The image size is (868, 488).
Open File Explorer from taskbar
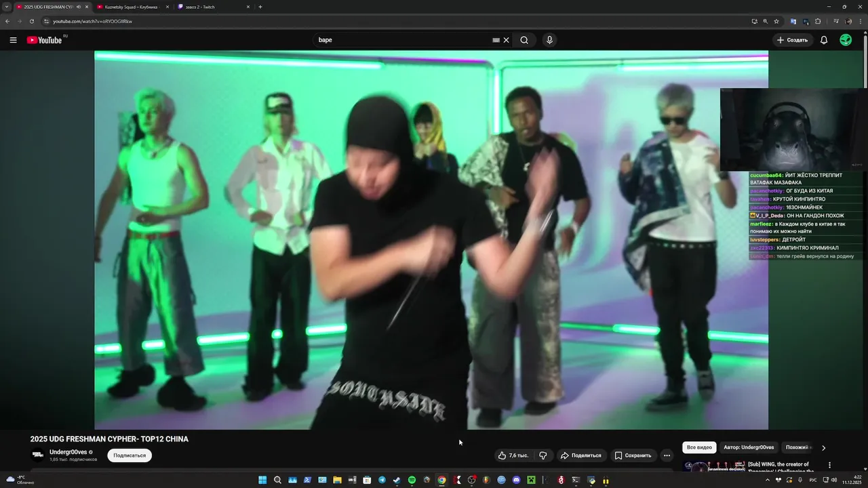337,480
